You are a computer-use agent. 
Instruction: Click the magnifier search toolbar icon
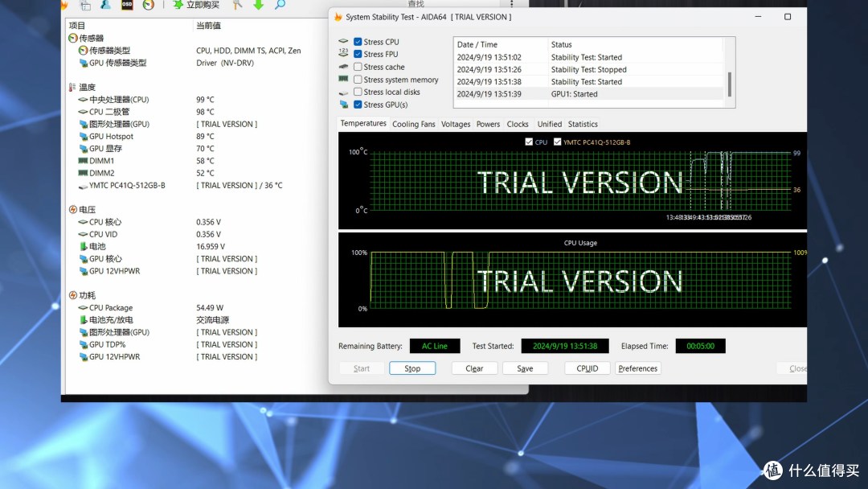(x=280, y=5)
